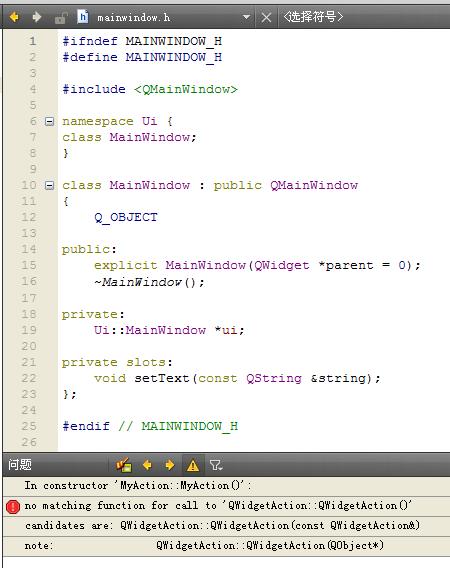The height and width of the screenshot is (568, 450).
Task: Click the 问题 panel title
Action: [x=20, y=464]
